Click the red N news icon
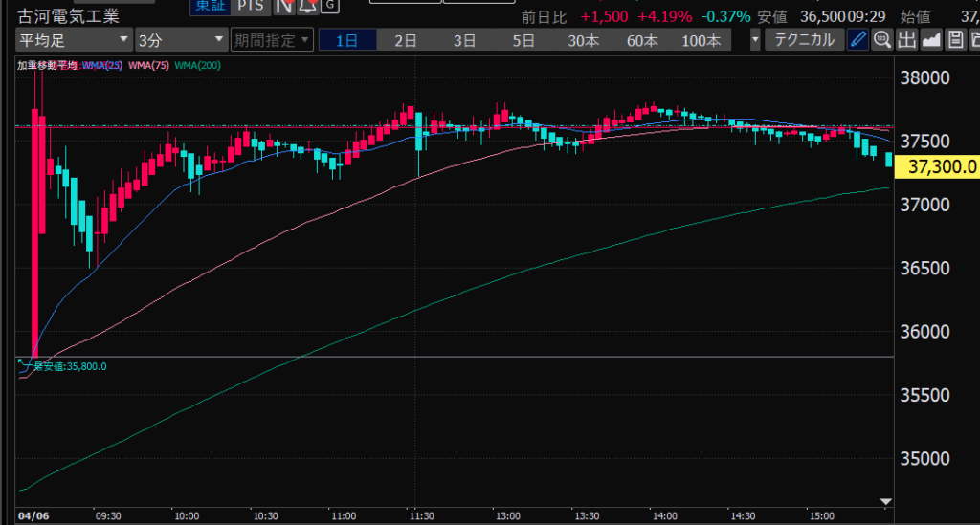Screen dimensions: 980x525 [284, 7]
